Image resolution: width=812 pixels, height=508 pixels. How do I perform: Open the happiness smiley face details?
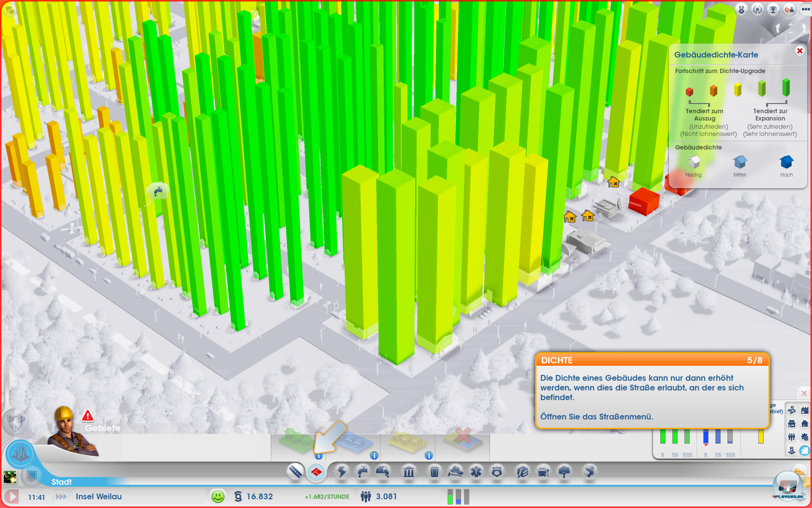[x=218, y=496]
